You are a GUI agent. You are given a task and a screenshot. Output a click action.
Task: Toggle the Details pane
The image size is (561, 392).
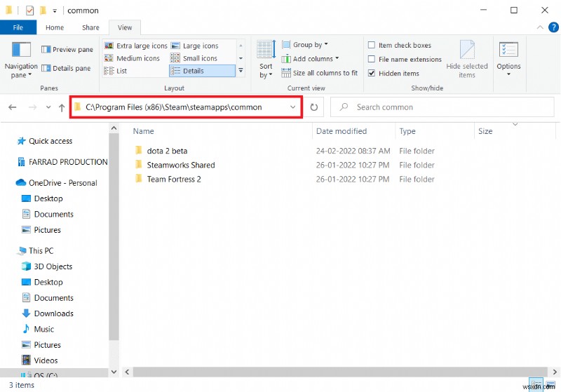click(x=66, y=68)
